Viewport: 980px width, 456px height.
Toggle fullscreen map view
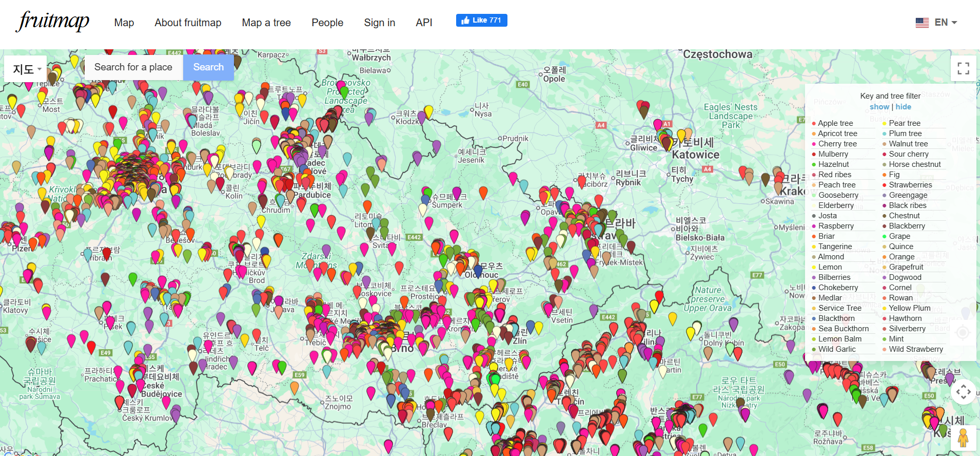click(x=963, y=68)
